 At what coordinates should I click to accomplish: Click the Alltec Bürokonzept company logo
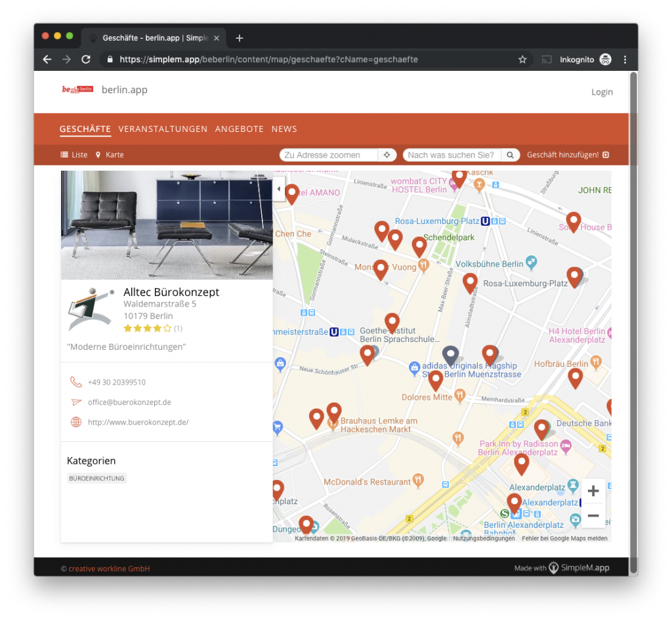point(91,309)
